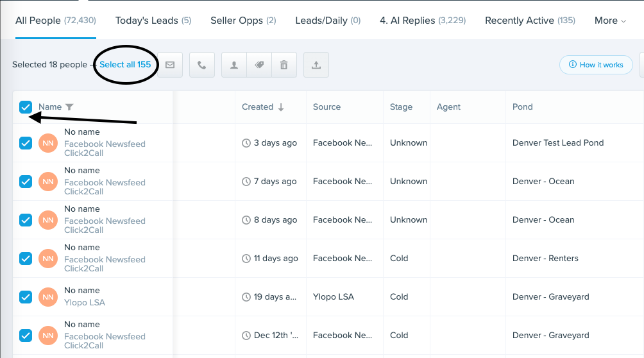Click the trash delete icon
This screenshot has height=358, width=644.
(x=284, y=65)
